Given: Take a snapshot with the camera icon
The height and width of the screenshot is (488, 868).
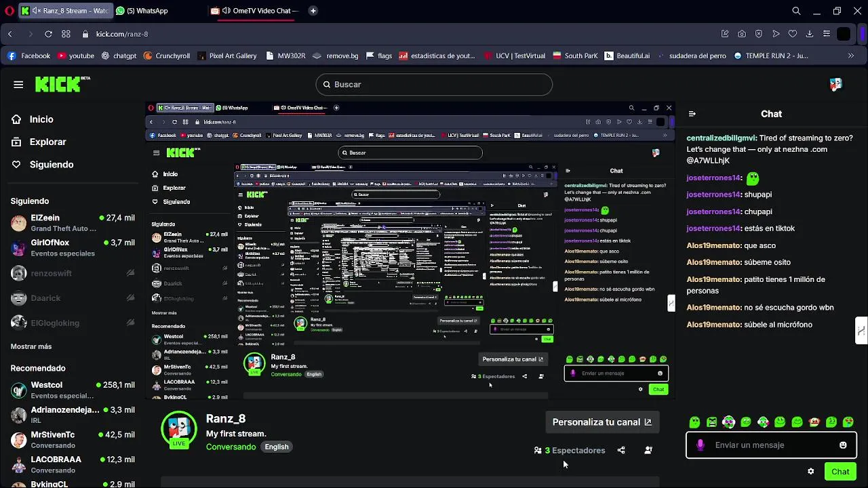Looking at the screenshot, I should [x=742, y=34].
